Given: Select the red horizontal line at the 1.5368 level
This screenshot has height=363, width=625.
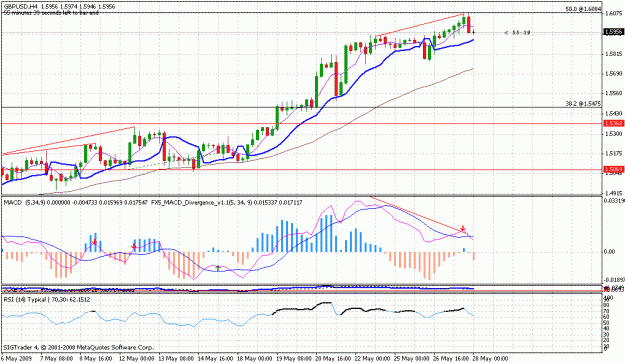Looking at the screenshot, I should tap(302, 124).
